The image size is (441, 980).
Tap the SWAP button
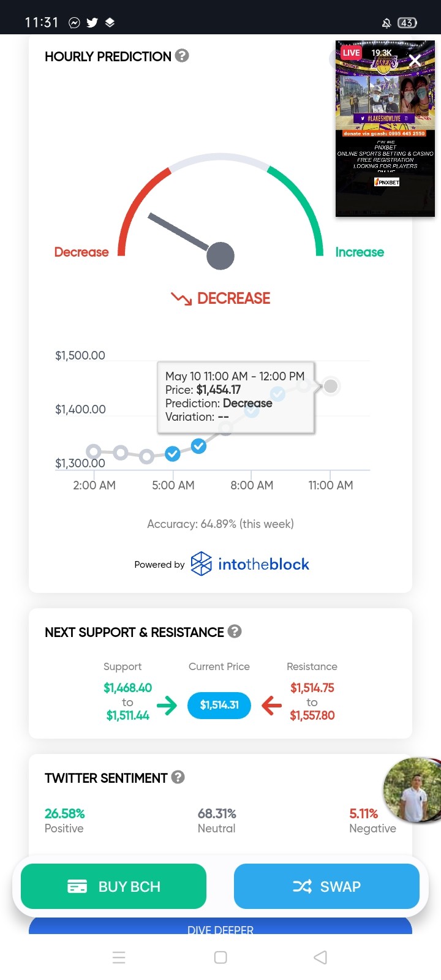(326, 886)
